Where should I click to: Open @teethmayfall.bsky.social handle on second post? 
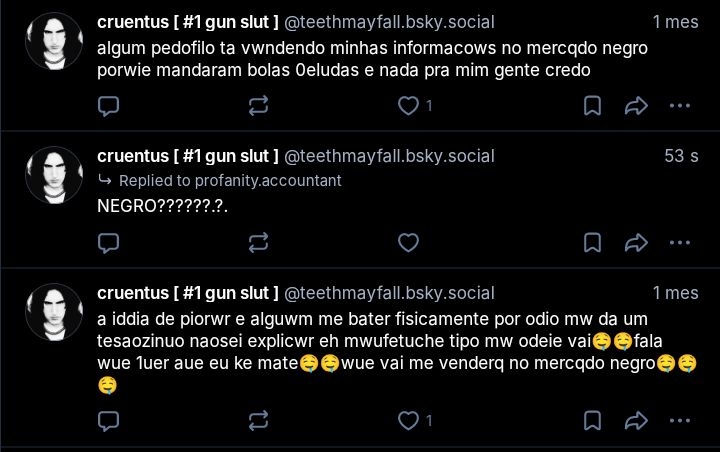[x=389, y=156]
